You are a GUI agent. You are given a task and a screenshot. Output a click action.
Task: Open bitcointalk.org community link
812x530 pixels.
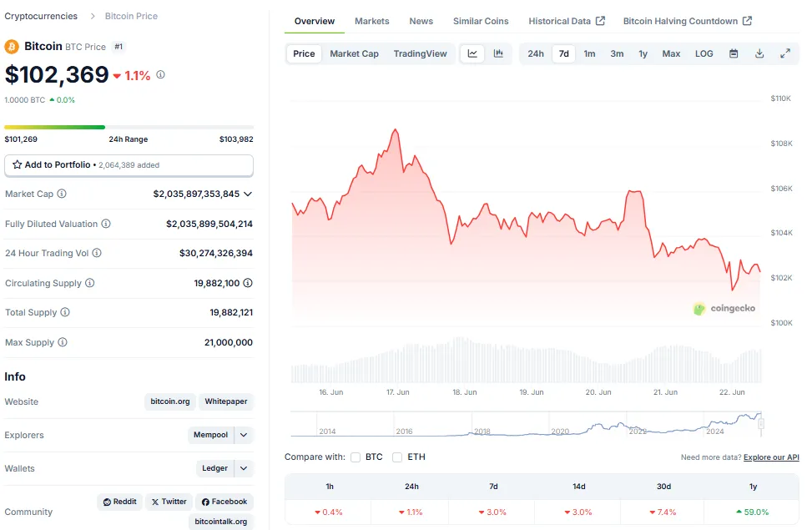(220, 521)
